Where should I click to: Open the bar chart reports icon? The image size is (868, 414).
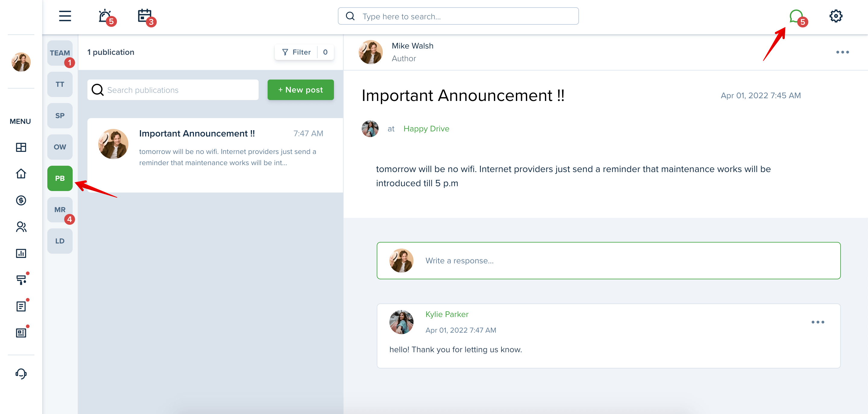[x=21, y=253]
